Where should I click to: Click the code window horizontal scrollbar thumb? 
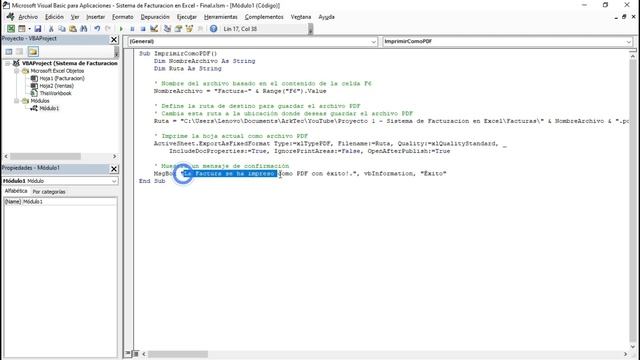coord(178,354)
